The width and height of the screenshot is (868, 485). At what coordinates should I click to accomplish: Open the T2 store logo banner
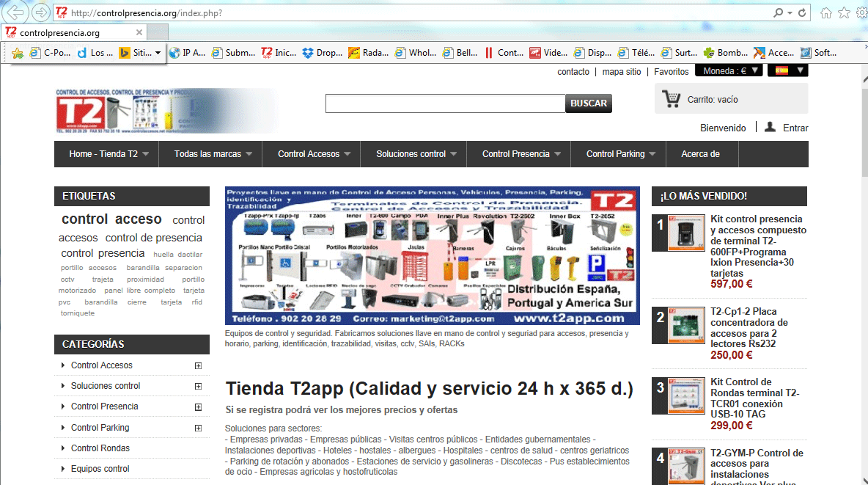166,111
